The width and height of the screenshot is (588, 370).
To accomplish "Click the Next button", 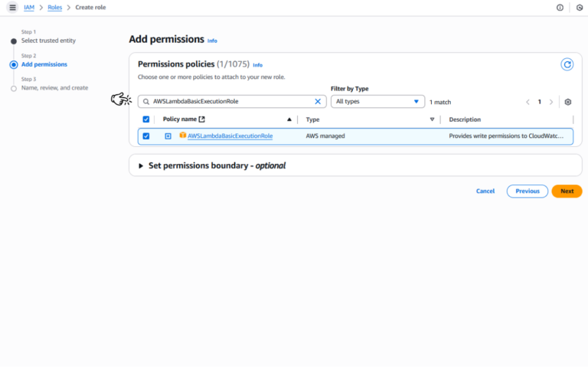I will [567, 191].
